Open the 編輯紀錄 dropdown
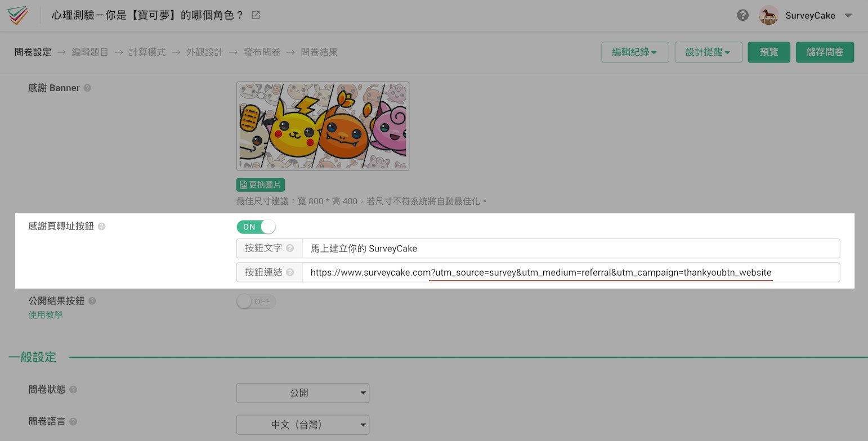The width and height of the screenshot is (868, 441). (x=635, y=52)
